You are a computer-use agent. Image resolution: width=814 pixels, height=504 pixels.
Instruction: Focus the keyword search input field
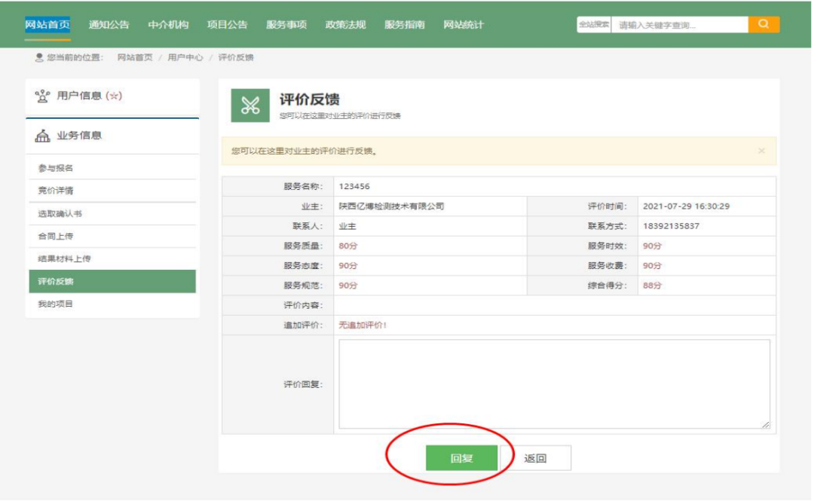tap(680, 24)
